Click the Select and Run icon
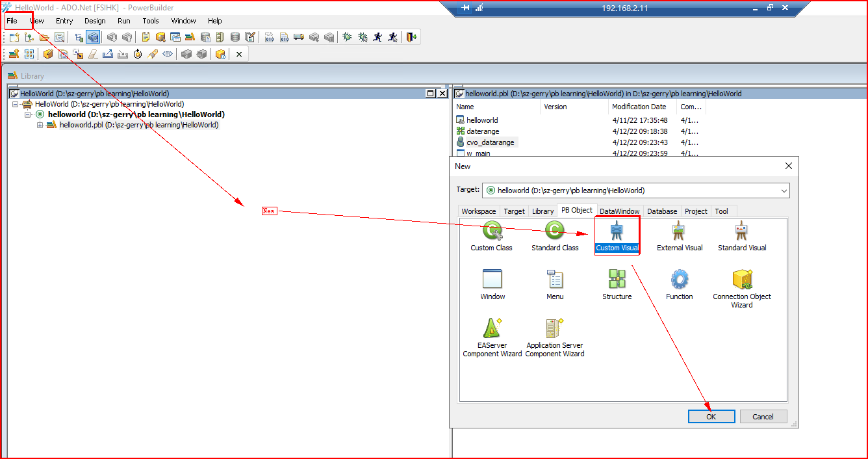This screenshot has height=459, width=868. [x=392, y=37]
